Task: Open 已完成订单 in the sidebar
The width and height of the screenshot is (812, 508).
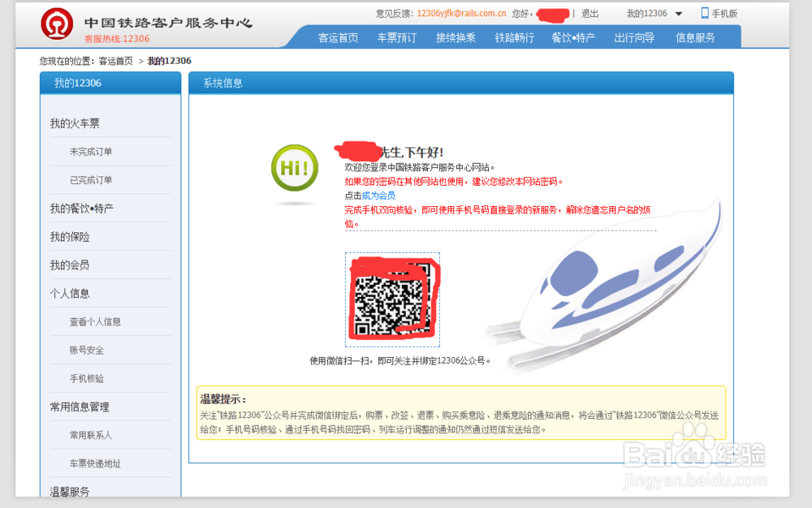Action: point(91,180)
